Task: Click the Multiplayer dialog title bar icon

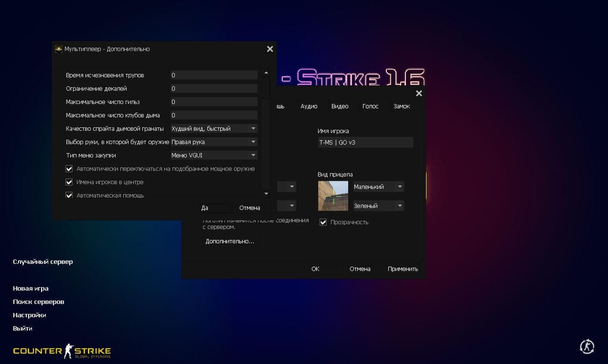Action: pos(59,49)
